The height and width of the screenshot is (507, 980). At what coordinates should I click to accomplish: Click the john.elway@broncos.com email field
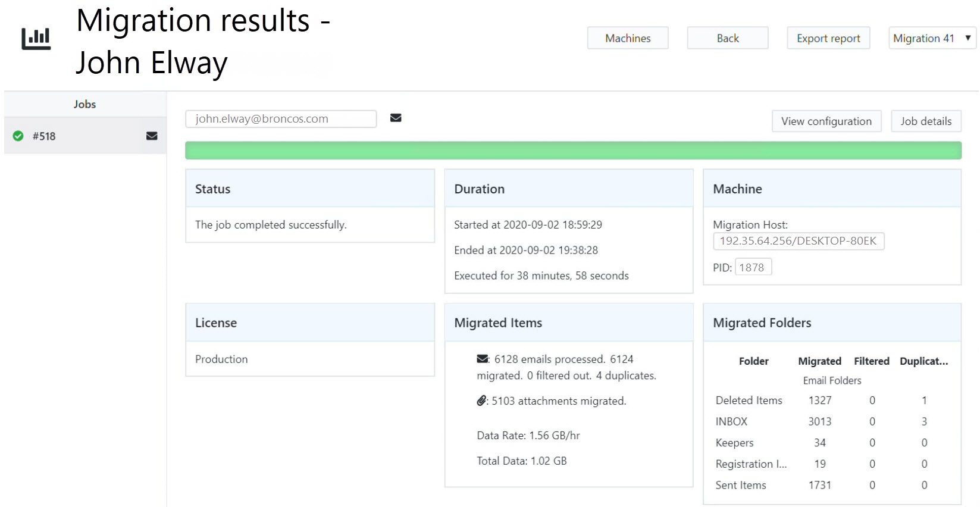click(281, 118)
